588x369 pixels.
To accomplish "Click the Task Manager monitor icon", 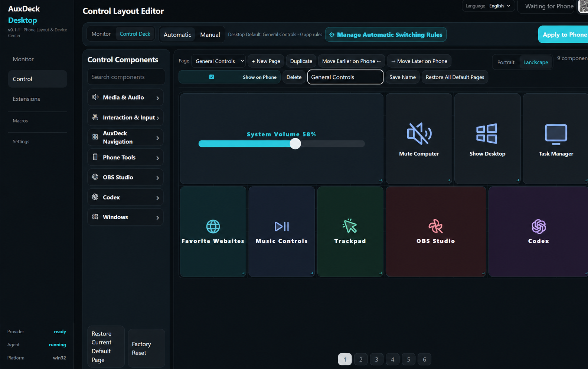I will point(556,134).
